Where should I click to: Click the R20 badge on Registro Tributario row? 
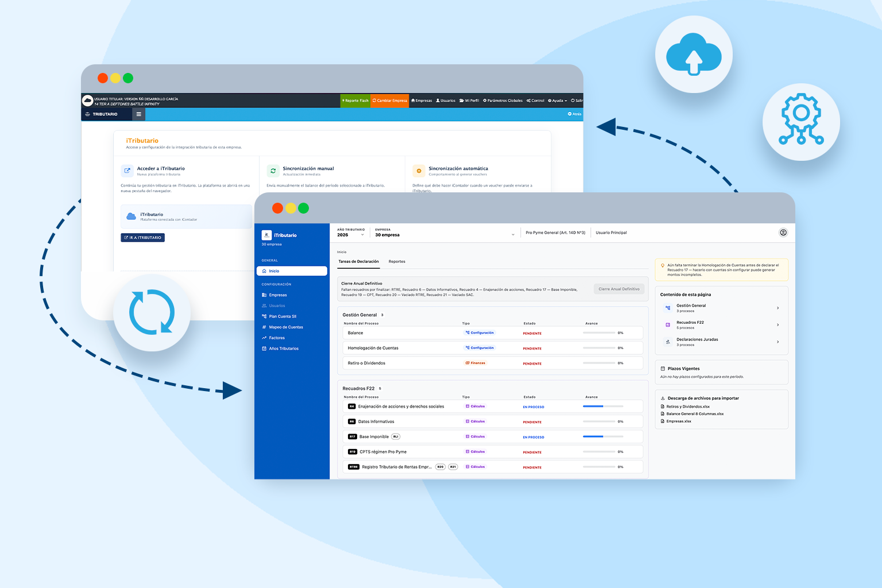(x=440, y=467)
